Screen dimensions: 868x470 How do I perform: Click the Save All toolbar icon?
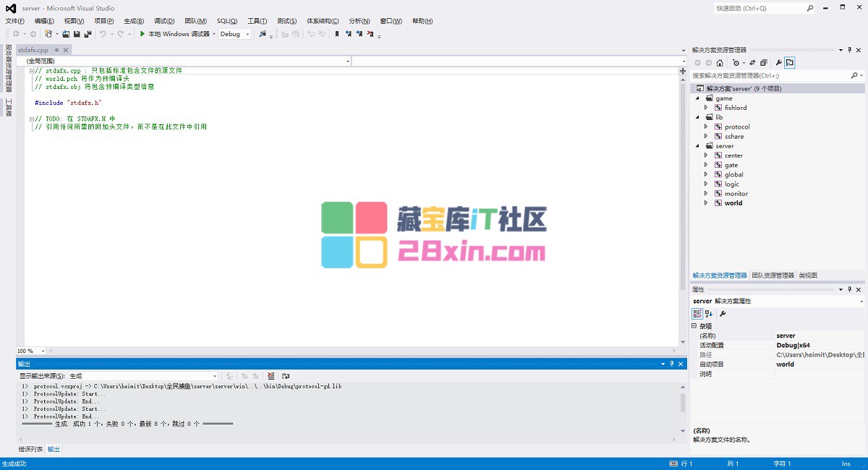[x=88, y=34]
